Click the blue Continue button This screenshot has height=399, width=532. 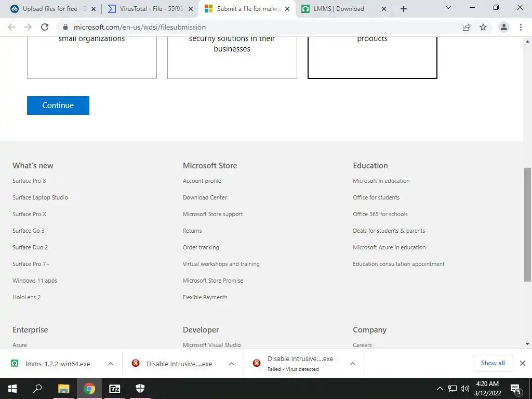click(58, 105)
